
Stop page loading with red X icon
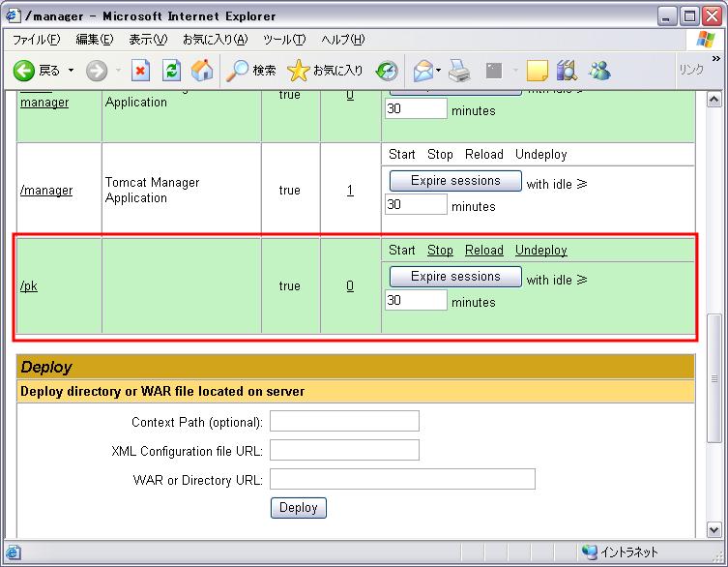pyautogui.click(x=140, y=71)
